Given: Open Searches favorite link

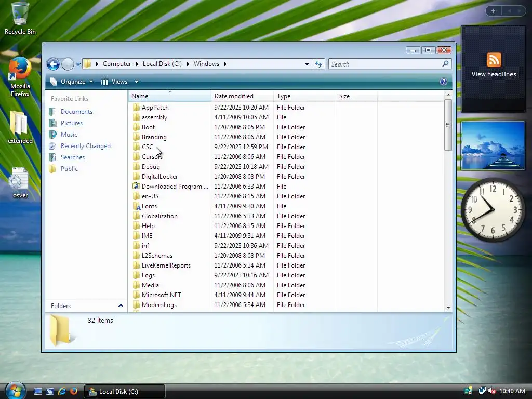Looking at the screenshot, I should pyautogui.click(x=73, y=157).
